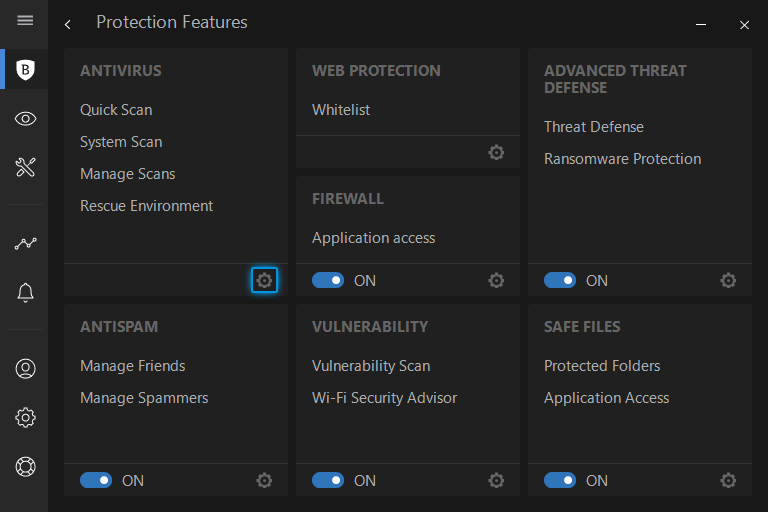
Task: Open Protected Folders in Safe Files
Action: click(602, 366)
